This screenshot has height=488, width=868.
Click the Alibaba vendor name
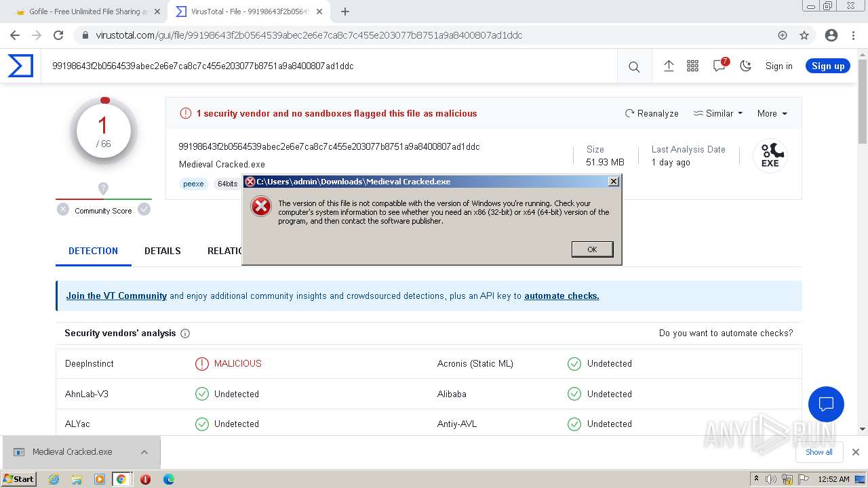[452, 394]
